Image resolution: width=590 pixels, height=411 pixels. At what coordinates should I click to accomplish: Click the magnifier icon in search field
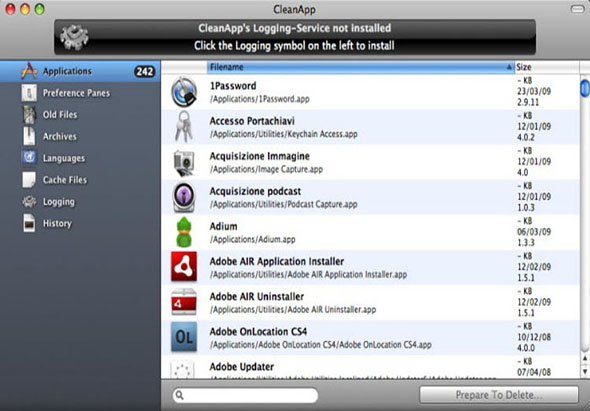[x=180, y=395]
